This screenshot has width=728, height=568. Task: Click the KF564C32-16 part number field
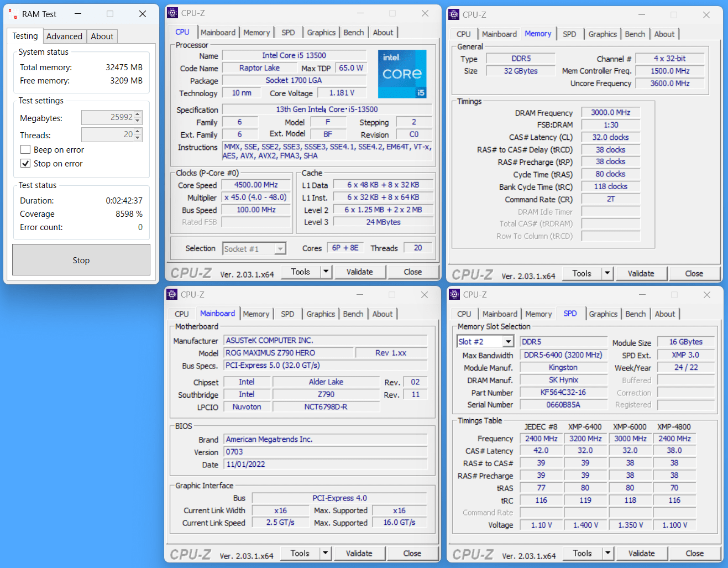click(x=563, y=392)
